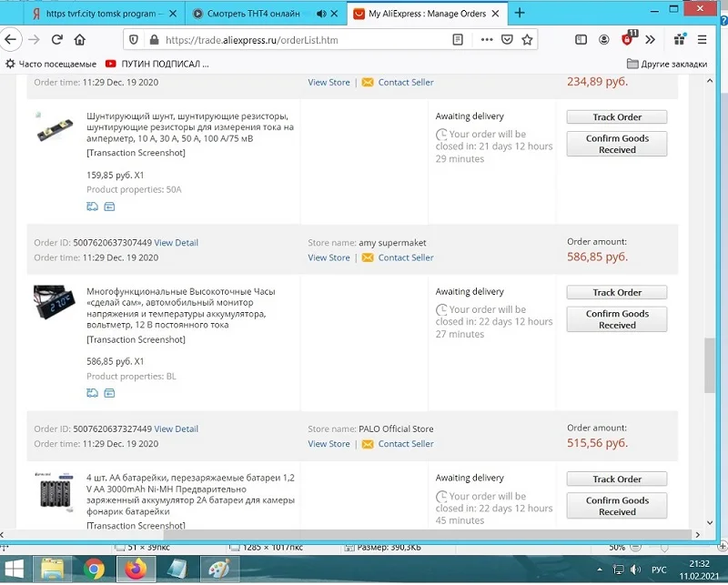Screen dimensions: 728x585
Task: Click truck shipping icon under 50A item
Action: (93, 207)
